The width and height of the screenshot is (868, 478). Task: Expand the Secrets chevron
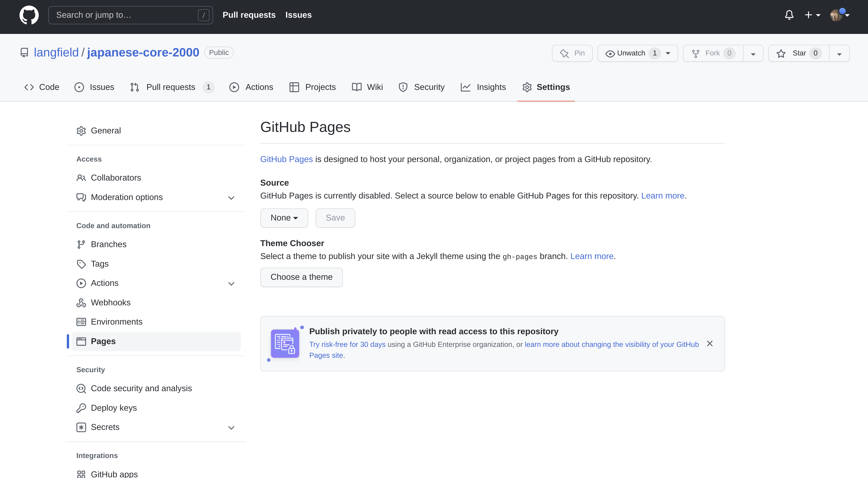[231, 427]
